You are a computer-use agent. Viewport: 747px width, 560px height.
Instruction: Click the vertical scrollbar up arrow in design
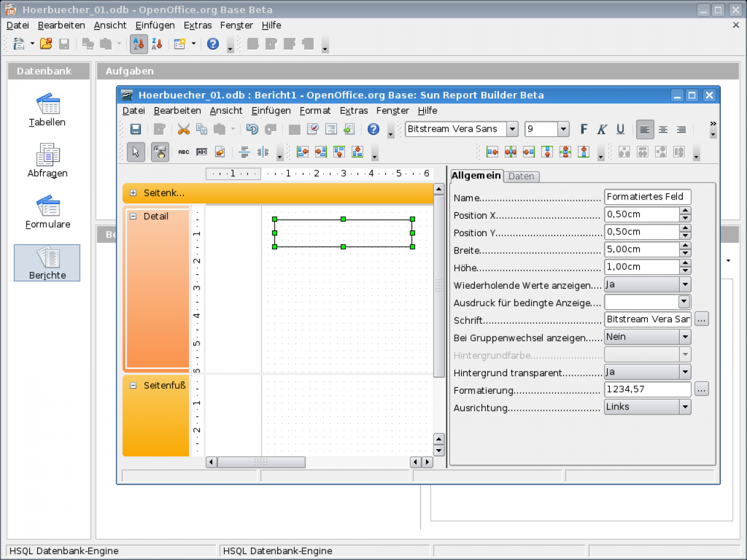pyautogui.click(x=439, y=189)
